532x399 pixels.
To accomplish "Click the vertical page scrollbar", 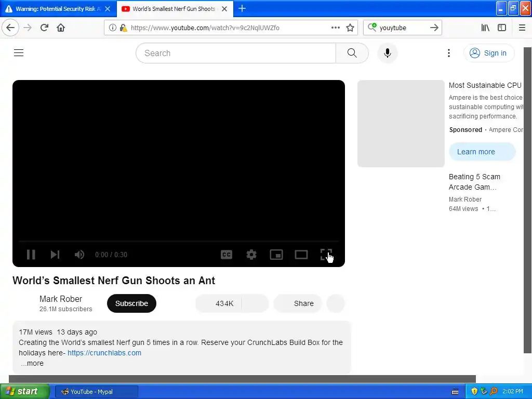I will 527,200.
